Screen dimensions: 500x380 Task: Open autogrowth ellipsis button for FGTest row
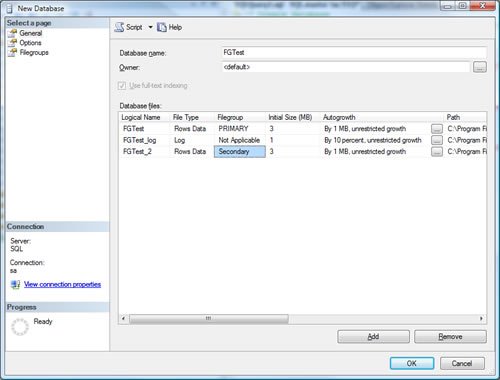(x=437, y=129)
